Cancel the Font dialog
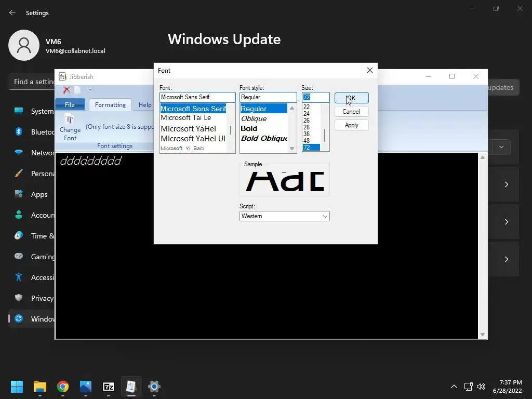 pyautogui.click(x=352, y=112)
